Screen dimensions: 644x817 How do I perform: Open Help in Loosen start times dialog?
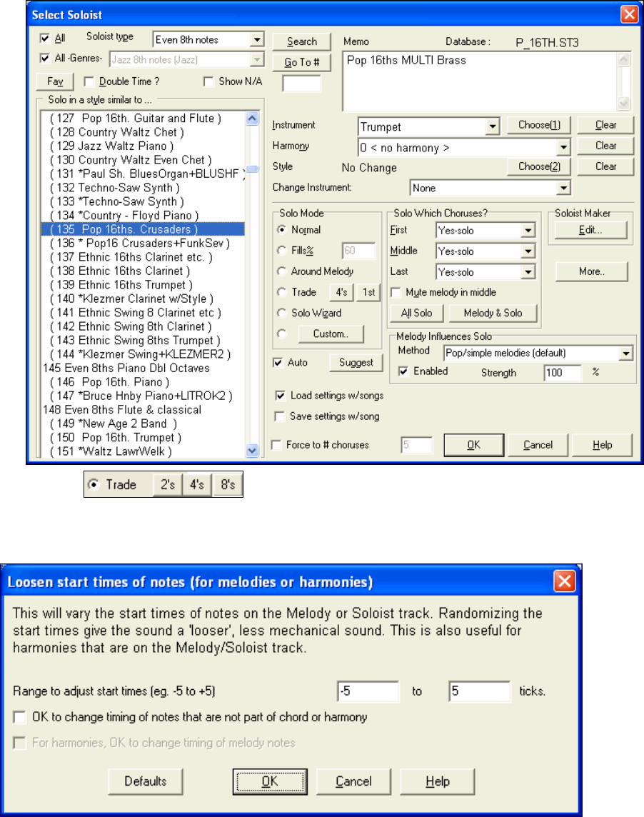(x=437, y=781)
